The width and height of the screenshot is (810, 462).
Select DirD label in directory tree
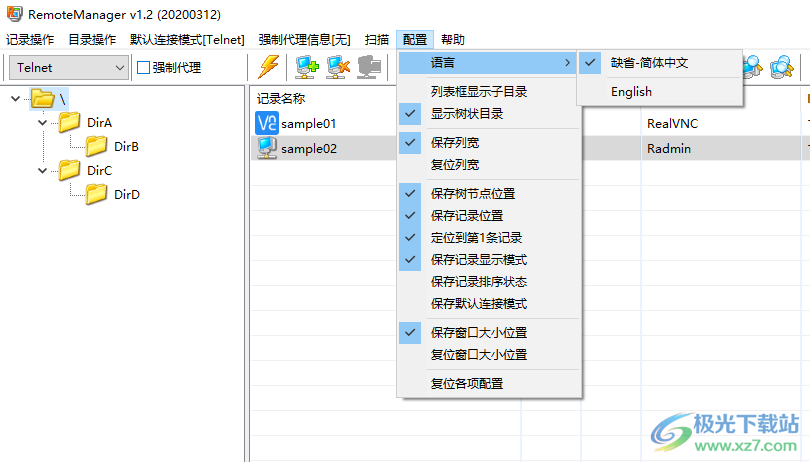coord(127,195)
